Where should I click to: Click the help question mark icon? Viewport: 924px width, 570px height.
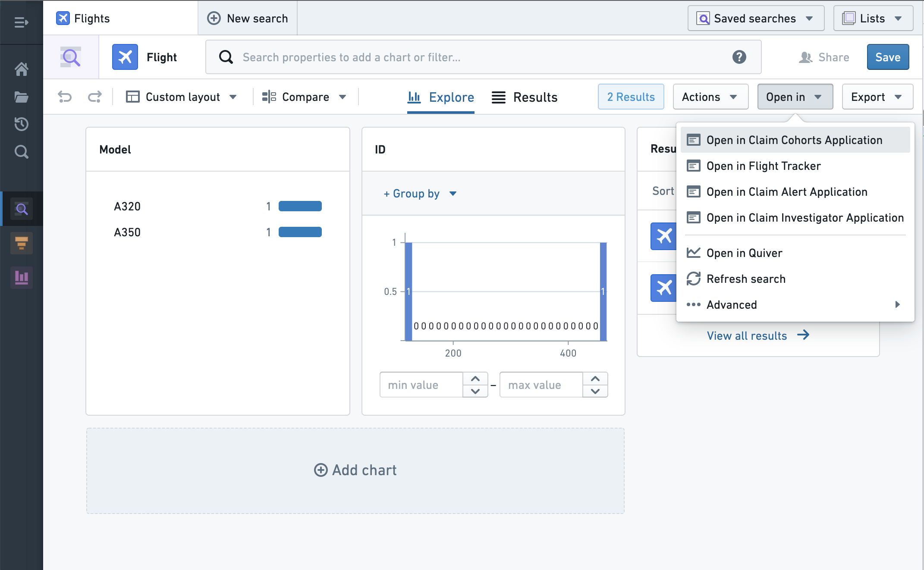click(x=739, y=57)
